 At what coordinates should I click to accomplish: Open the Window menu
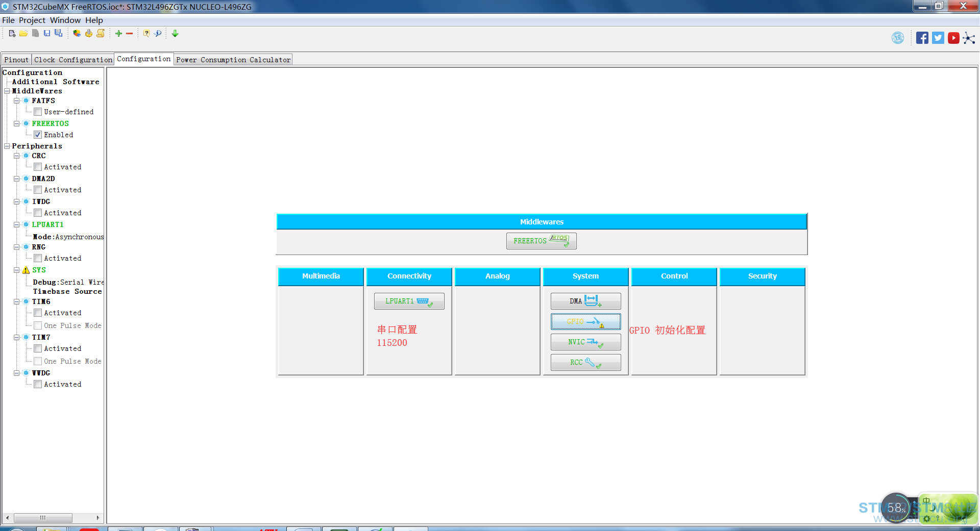tap(65, 20)
